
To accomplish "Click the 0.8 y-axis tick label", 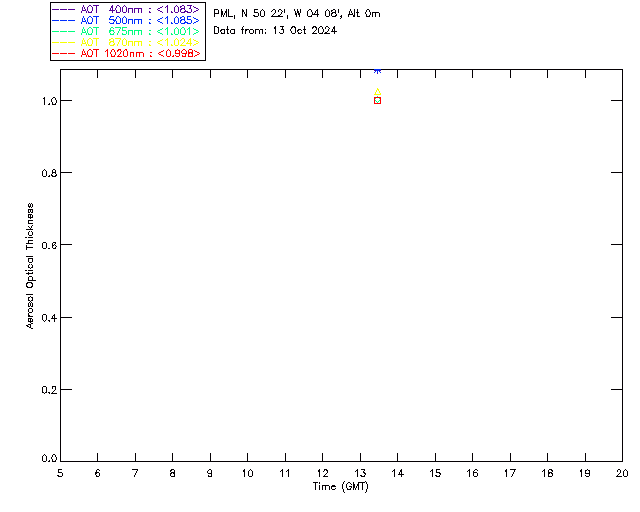I will [48, 173].
